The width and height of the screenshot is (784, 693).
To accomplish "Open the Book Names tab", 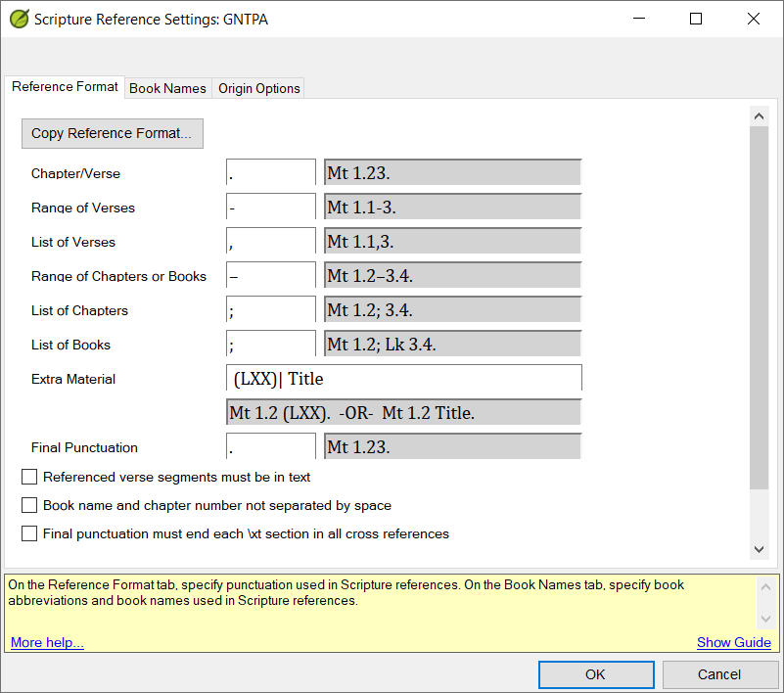I will click(167, 88).
